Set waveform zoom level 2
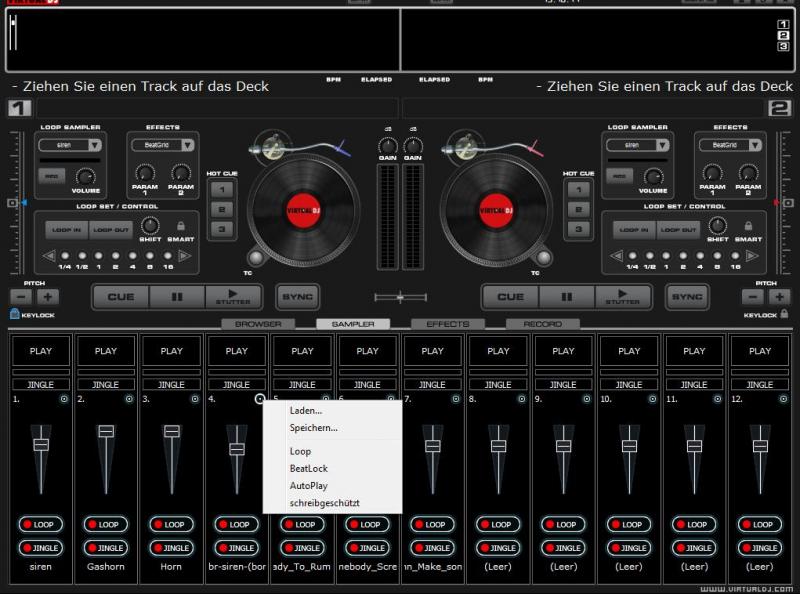This screenshot has height=594, width=800. [783, 35]
